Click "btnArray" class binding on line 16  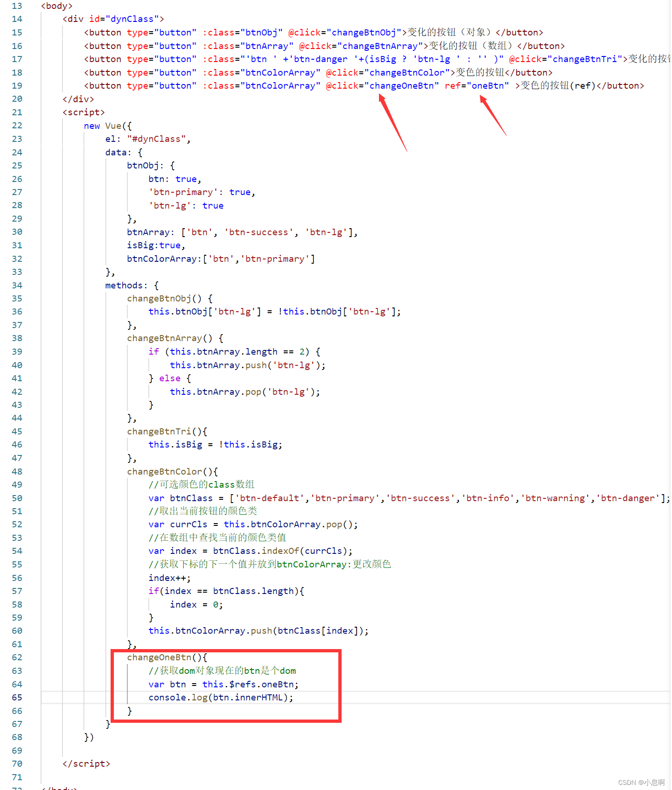tap(267, 46)
